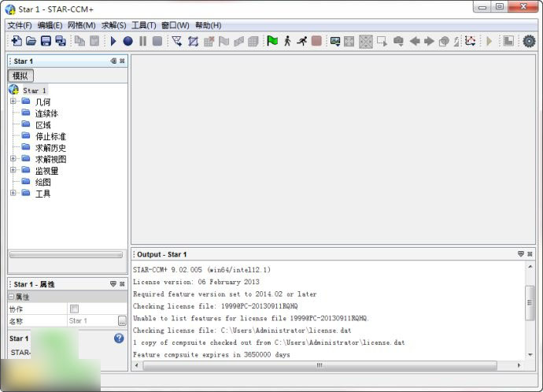Screen dimensions: 543x392
Task: Minimize the Star 1 tree panel
Action: (x=113, y=61)
